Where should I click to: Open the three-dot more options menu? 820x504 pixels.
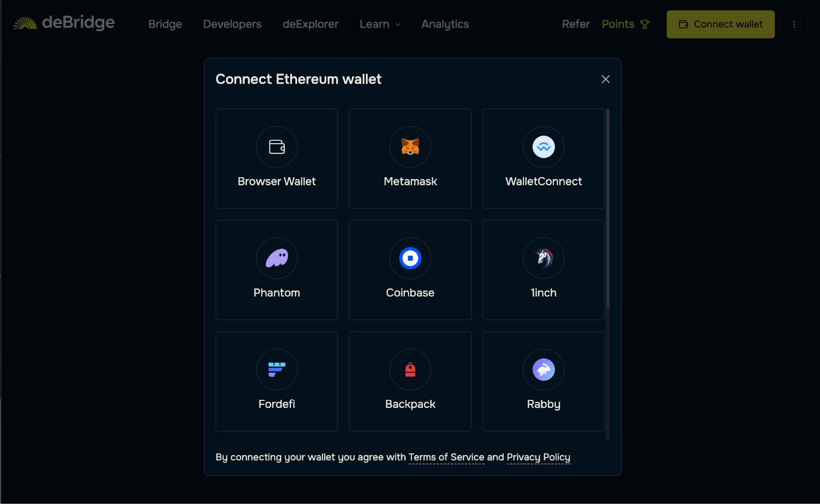(x=794, y=24)
